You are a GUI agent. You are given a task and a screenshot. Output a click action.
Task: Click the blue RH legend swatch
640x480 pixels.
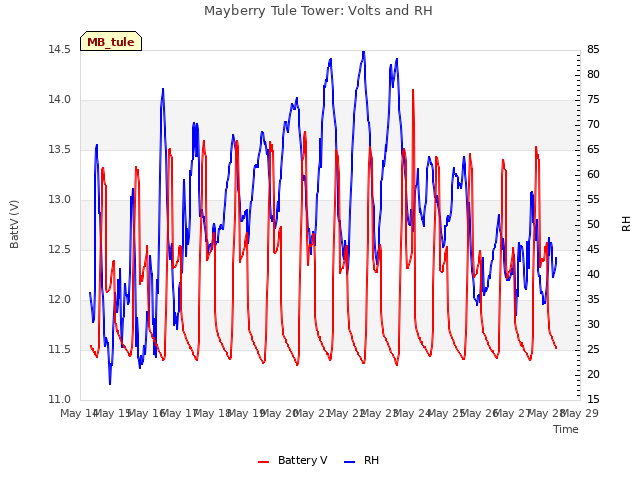coord(349,462)
